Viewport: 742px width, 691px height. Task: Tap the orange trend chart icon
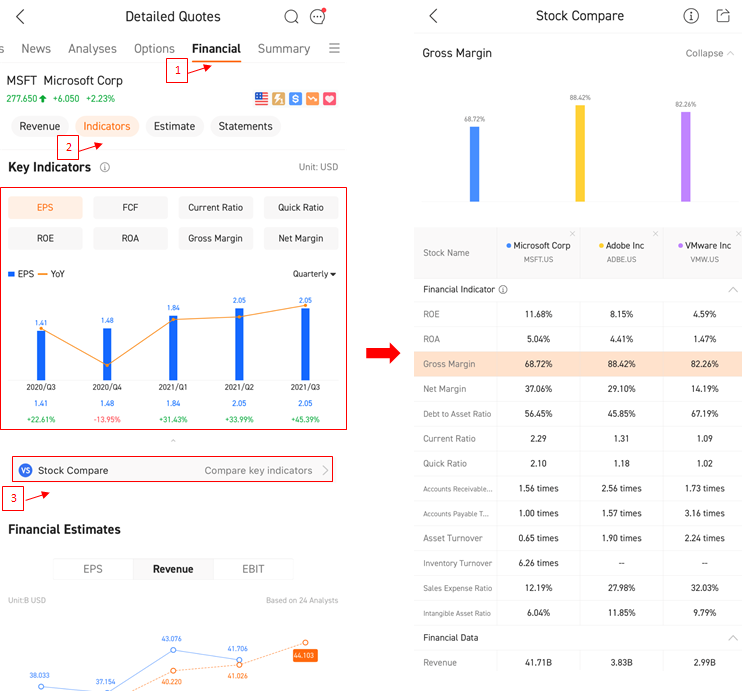pos(312,98)
